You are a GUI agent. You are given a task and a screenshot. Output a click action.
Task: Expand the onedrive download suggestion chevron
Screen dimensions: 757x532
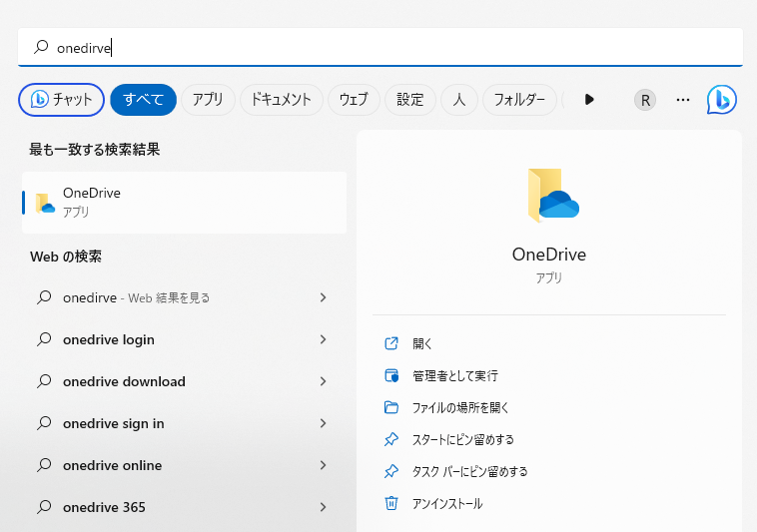[323, 381]
